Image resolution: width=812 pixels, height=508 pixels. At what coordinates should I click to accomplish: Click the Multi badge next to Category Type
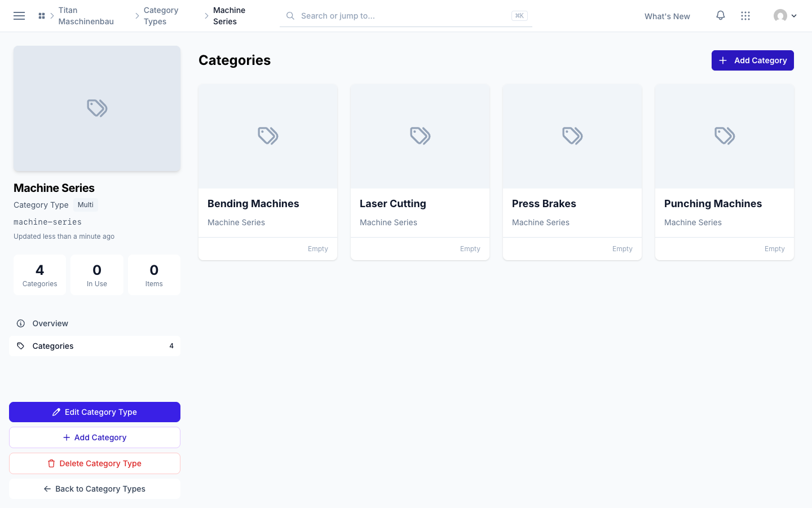point(86,205)
